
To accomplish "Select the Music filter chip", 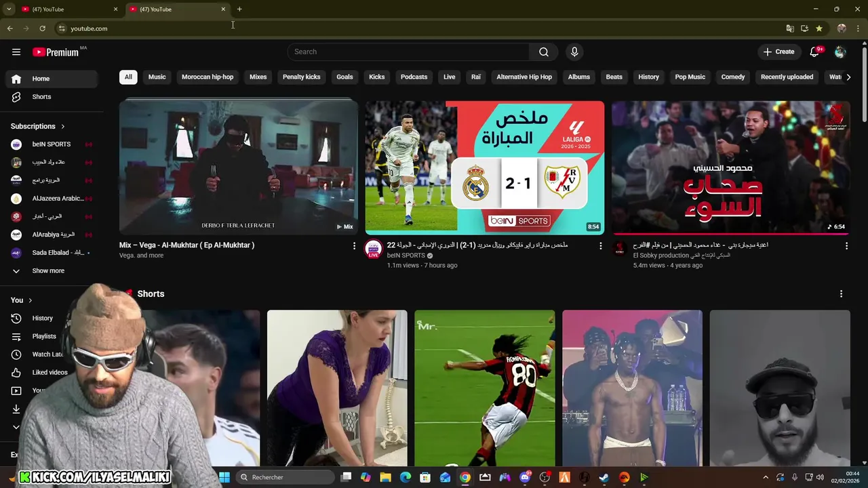I will coord(157,77).
